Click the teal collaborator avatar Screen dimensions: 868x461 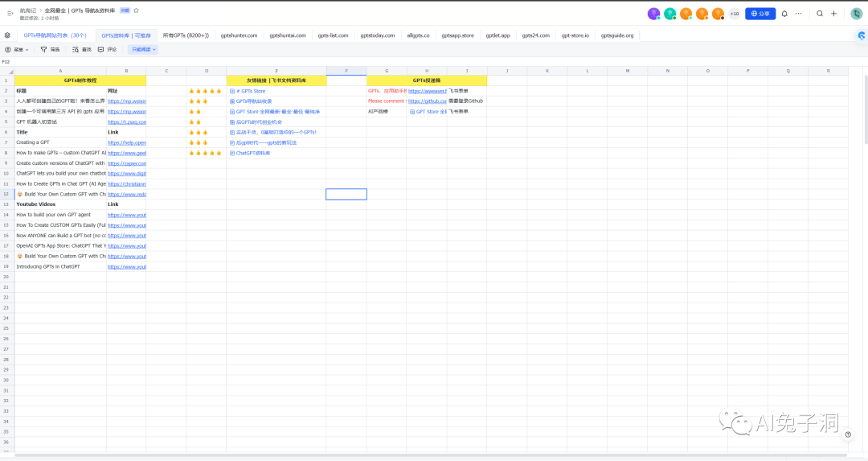(x=669, y=14)
